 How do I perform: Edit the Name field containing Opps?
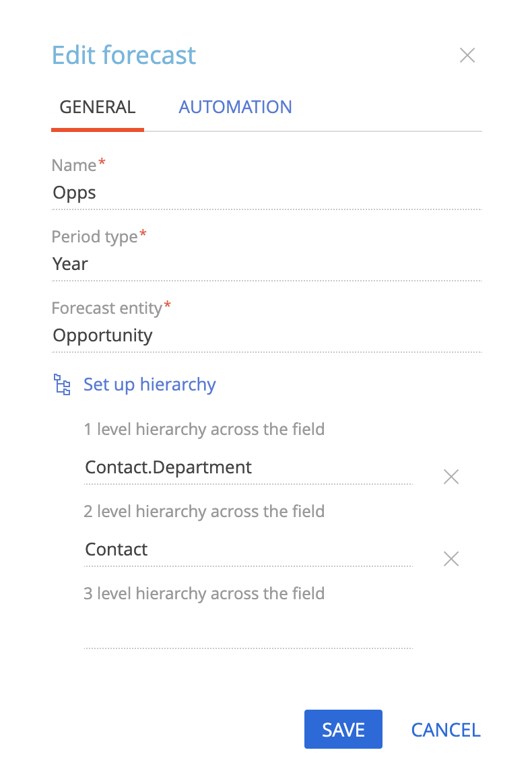[x=267, y=193]
